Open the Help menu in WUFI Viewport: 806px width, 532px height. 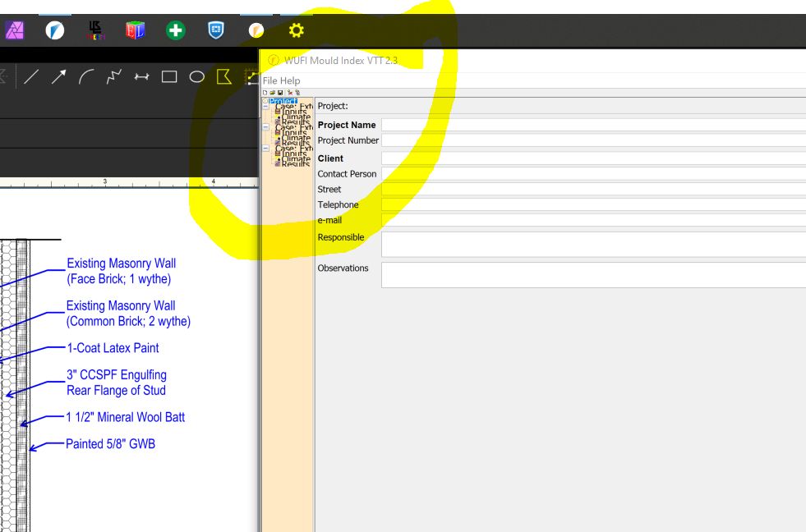[290, 80]
